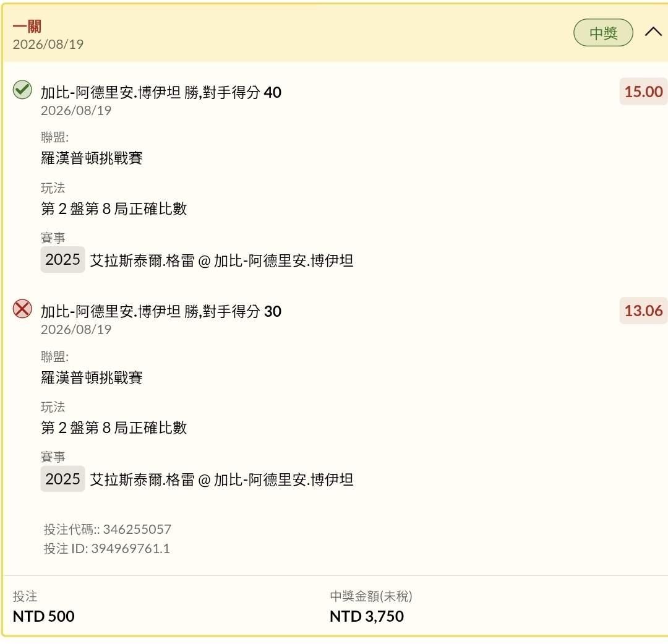This screenshot has width=668, height=644.
Task: Select the 投注 ID 394969761.1 text
Action: pos(106,549)
